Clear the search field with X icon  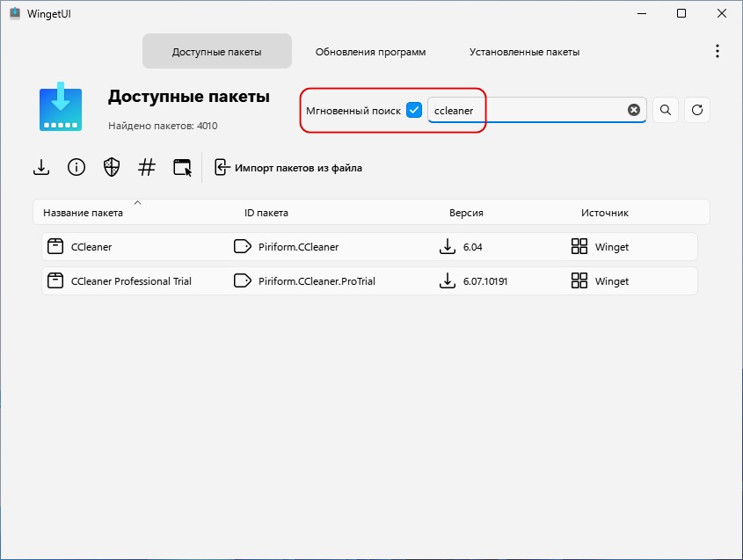[x=634, y=111]
